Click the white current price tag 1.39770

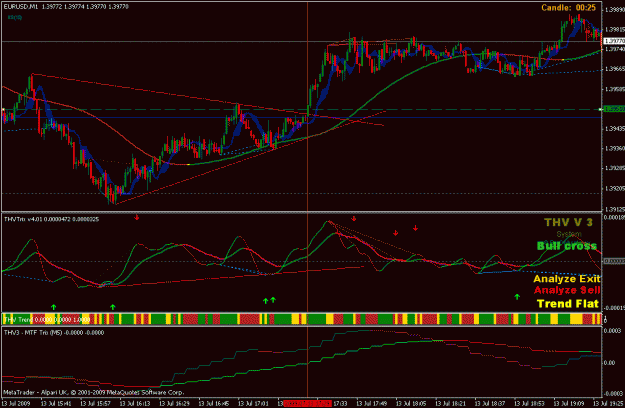(614, 41)
